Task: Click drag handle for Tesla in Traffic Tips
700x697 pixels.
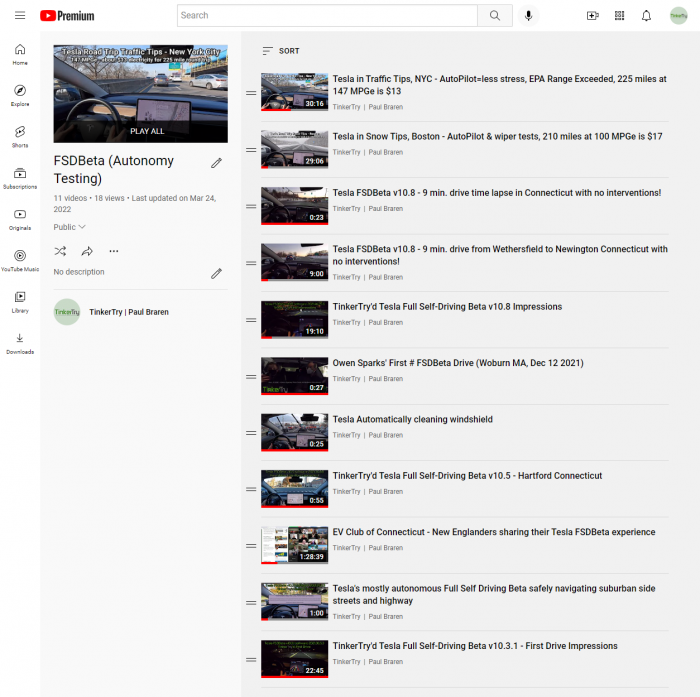Action: point(251,93)
